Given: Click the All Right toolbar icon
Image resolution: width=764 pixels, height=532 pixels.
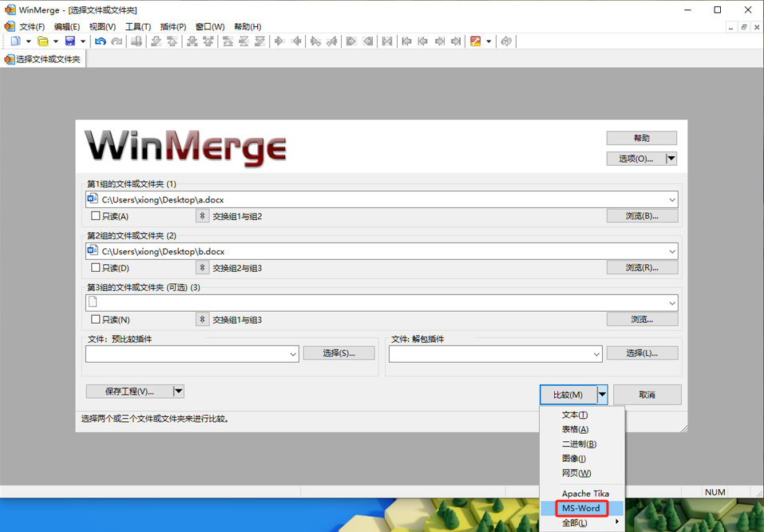Looking at the screenshot, I should pyautogui.click(x=350, y=41).
